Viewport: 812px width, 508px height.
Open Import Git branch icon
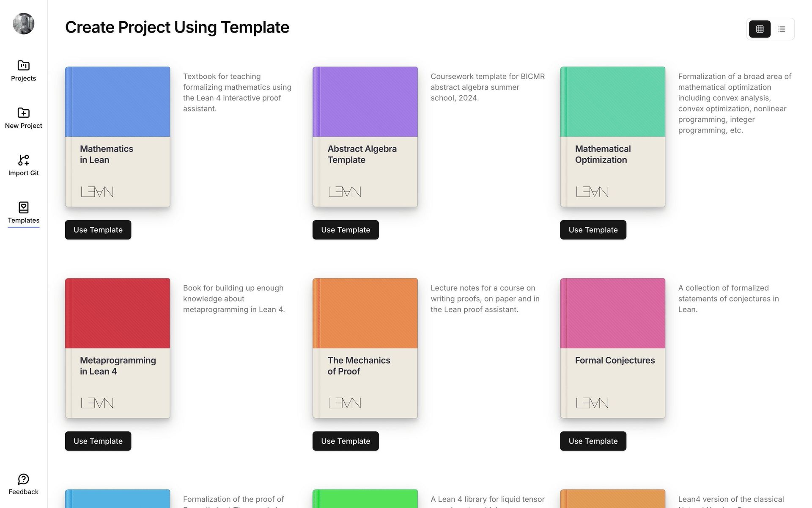point(23,160)
